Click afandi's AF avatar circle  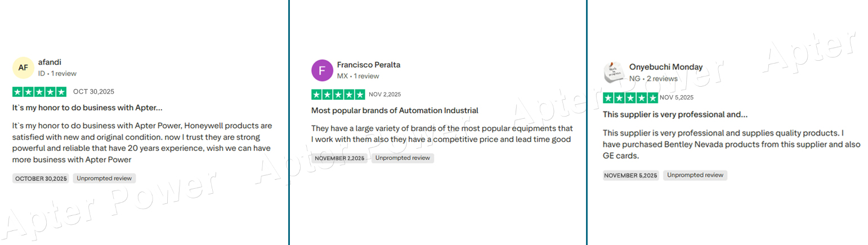tap(23, 68)
